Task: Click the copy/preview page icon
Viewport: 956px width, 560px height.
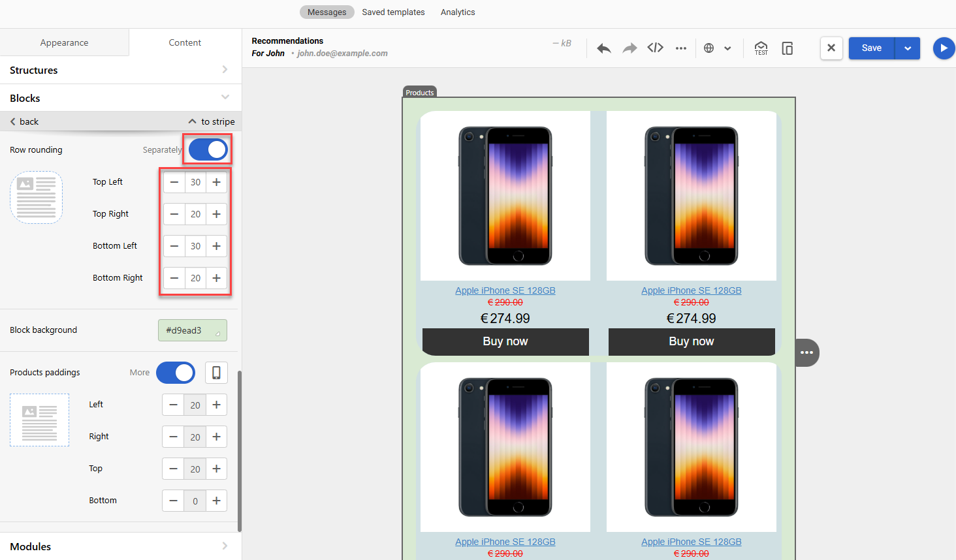Action: click(788, 48)
